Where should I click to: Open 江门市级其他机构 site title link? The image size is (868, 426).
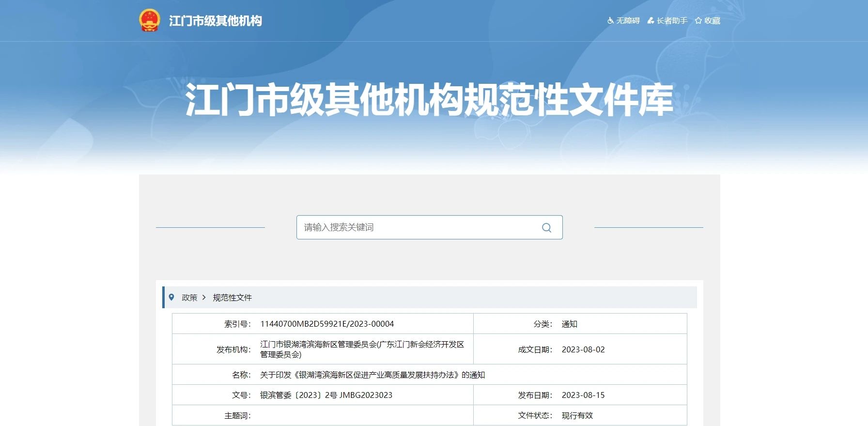[216, 21]
